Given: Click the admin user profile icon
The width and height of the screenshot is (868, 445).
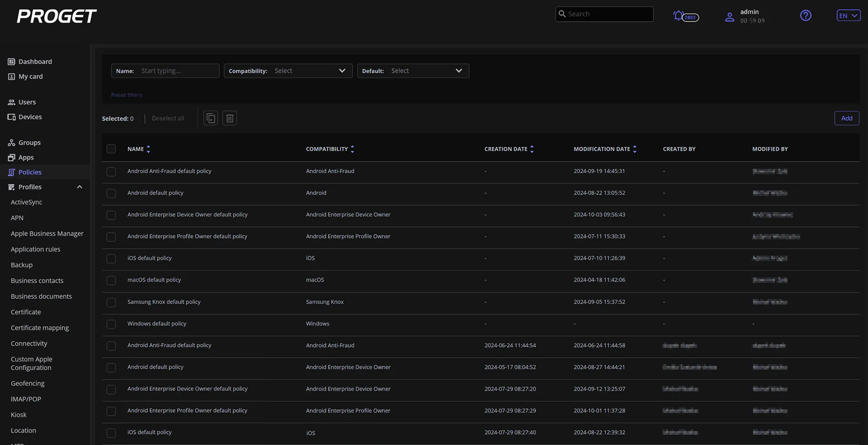Looking at the screenshot, I should [729, 17].
